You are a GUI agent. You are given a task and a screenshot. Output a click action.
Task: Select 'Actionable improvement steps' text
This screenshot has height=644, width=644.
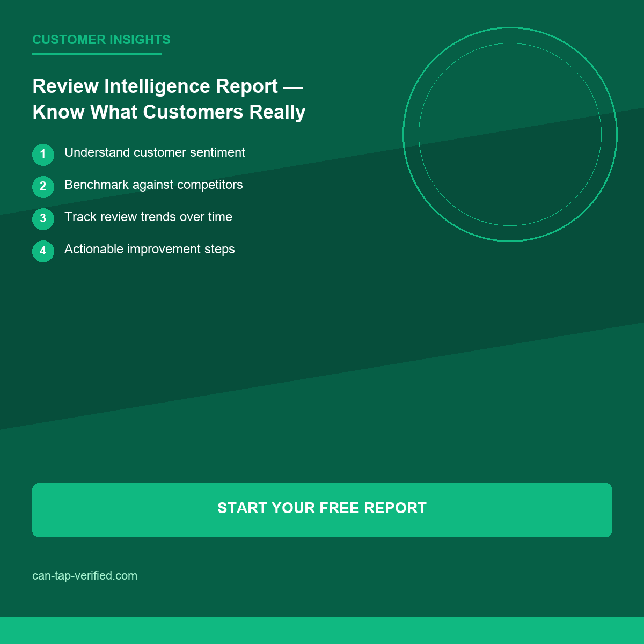point(150,249)
